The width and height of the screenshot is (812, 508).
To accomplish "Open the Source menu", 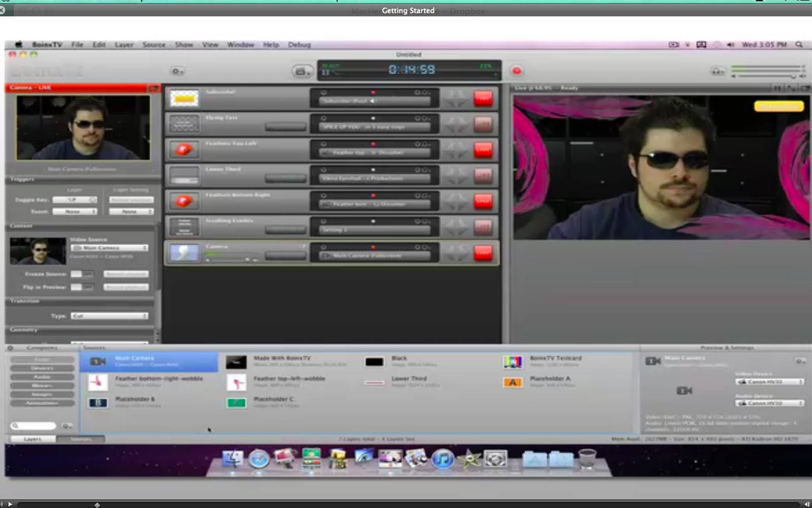I will (154, 45).
